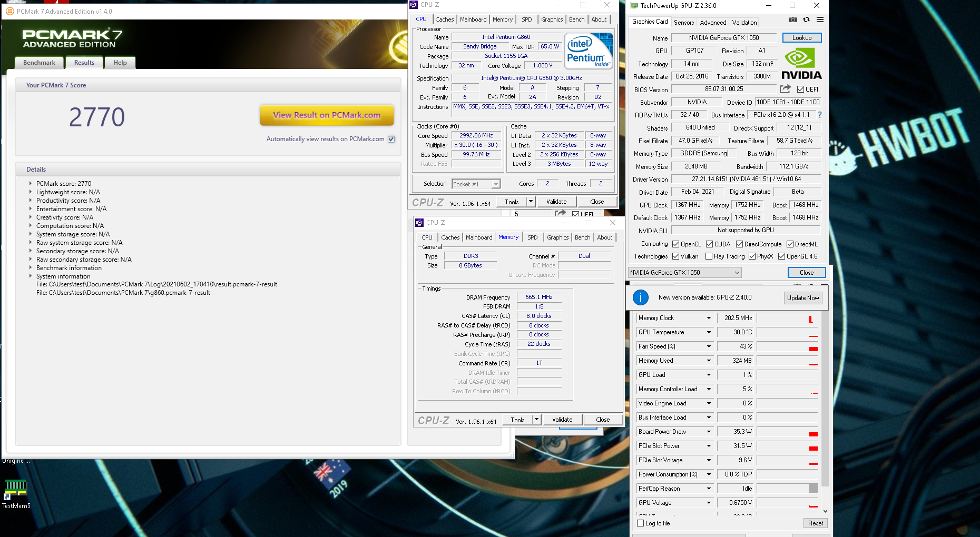Click View Result on PCMark.com button
Viewport: 980px width, 537px height.
[327, 115]
